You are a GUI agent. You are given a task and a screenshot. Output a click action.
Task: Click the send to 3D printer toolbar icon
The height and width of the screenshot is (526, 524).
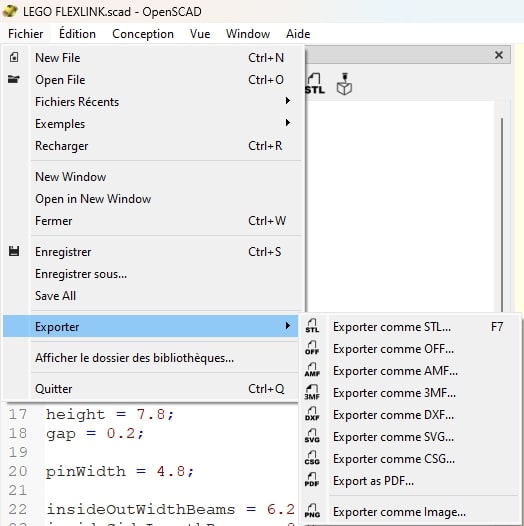pos(344,84)
